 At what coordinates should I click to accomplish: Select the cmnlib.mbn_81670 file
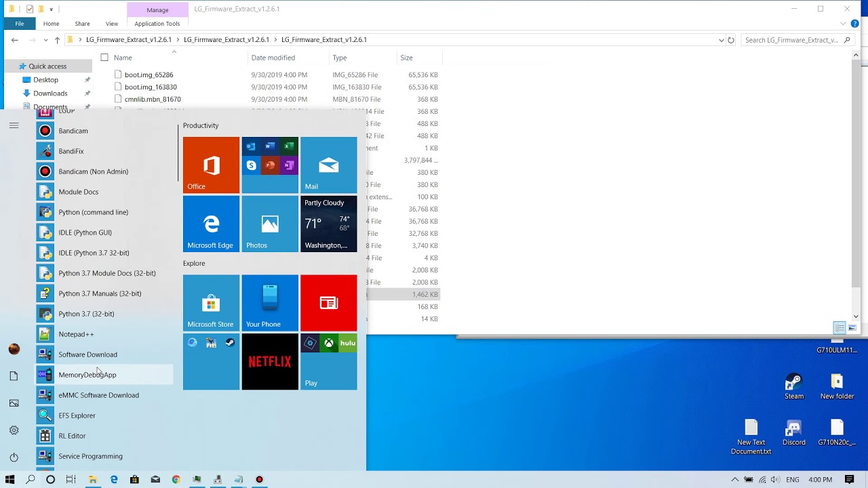(153, 99)
